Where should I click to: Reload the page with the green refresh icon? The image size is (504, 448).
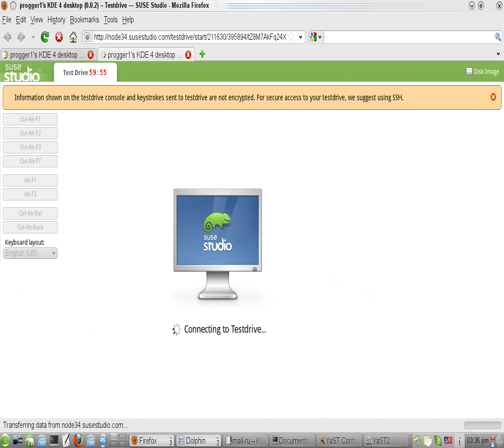(x=45, y=38)
